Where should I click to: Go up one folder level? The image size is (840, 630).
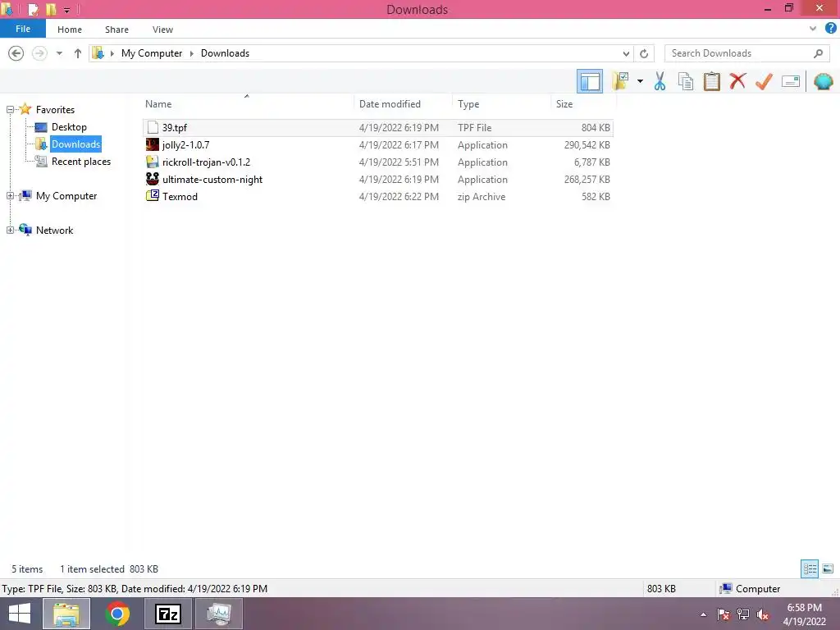[x=78, y=53]
